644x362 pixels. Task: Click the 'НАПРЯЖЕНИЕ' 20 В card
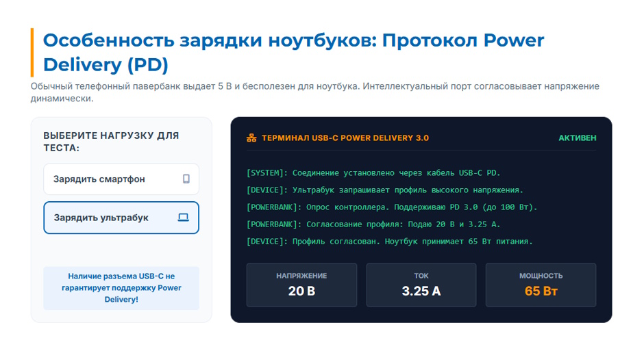pos(301,285)
